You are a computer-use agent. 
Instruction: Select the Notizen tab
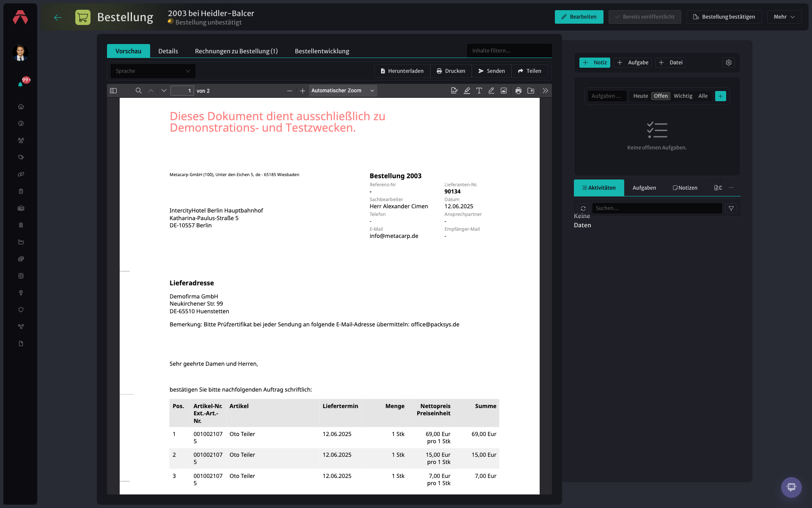click(x=685, y=188)
